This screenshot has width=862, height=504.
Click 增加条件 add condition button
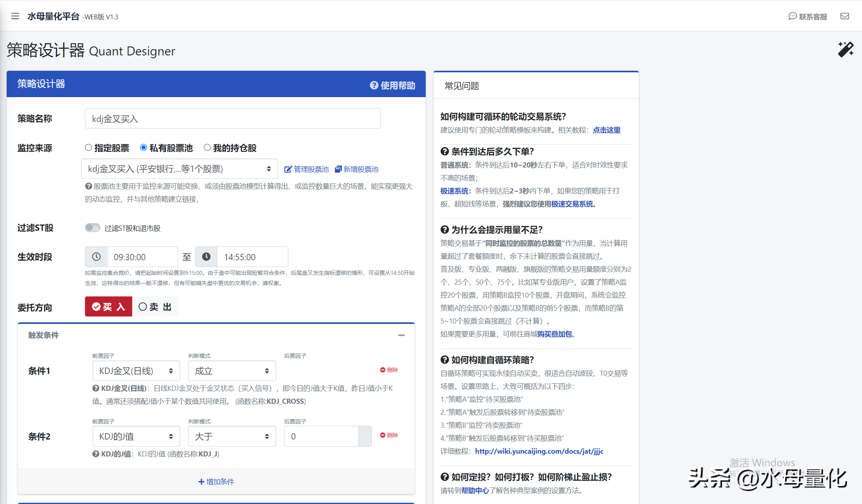click(216, 482)
